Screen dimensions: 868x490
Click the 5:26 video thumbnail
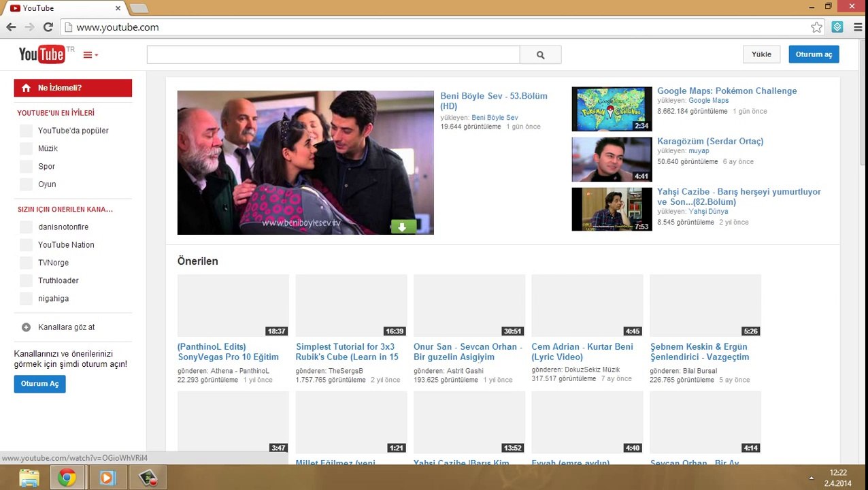[x=705, y=306]
